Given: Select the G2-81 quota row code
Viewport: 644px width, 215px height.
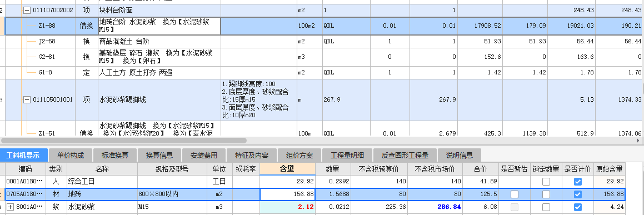Looking at the screenshot, I should click(x=47, y=57).
